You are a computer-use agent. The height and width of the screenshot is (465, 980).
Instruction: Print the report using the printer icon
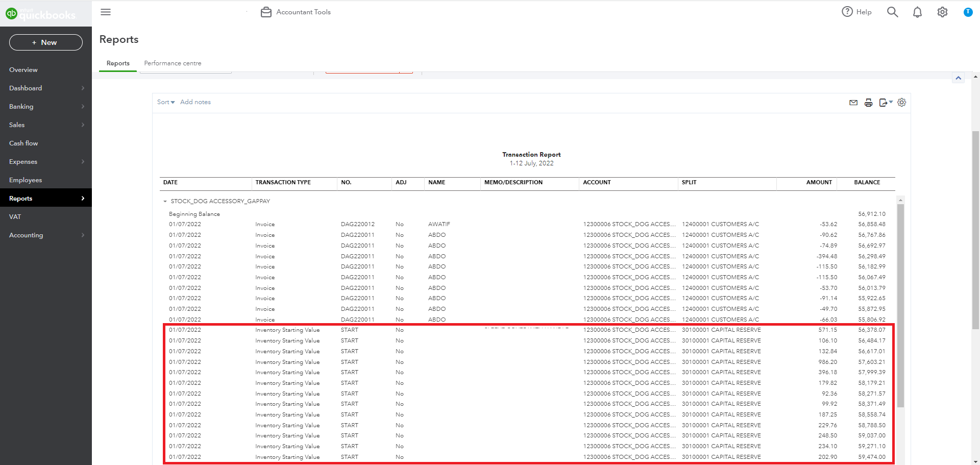(869, 102)
